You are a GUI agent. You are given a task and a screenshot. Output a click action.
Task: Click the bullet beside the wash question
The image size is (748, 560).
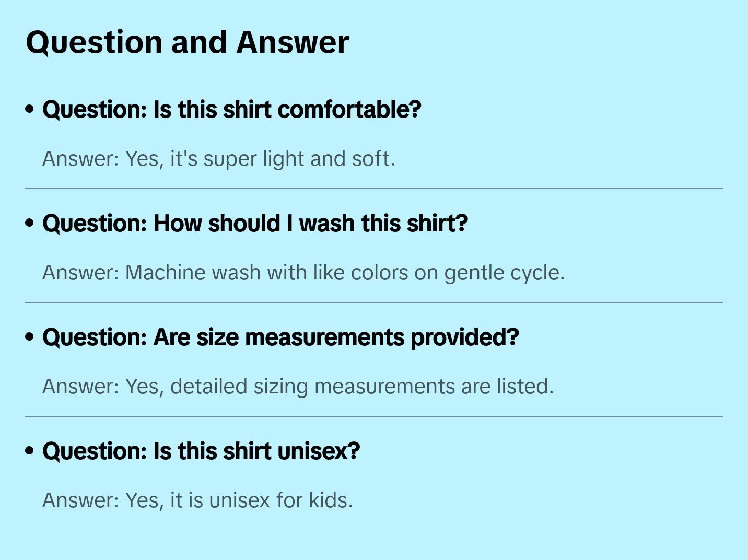coord(30,223)
